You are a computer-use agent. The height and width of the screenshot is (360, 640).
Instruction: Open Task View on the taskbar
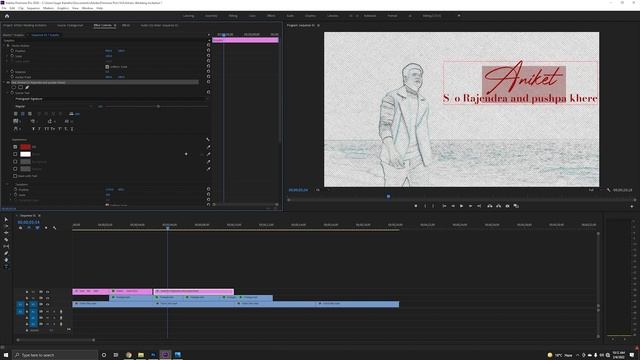click(x=116, y=355)
